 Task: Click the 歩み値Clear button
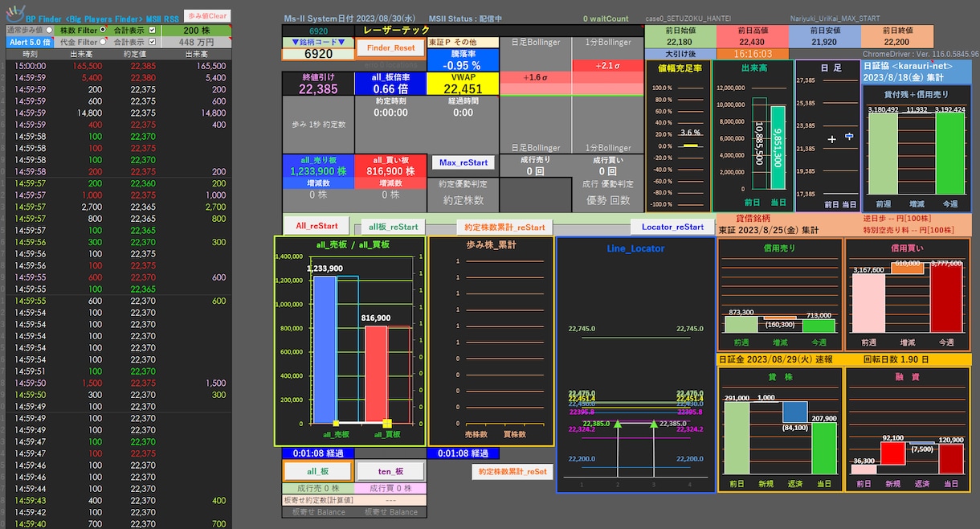click(207, 16)
